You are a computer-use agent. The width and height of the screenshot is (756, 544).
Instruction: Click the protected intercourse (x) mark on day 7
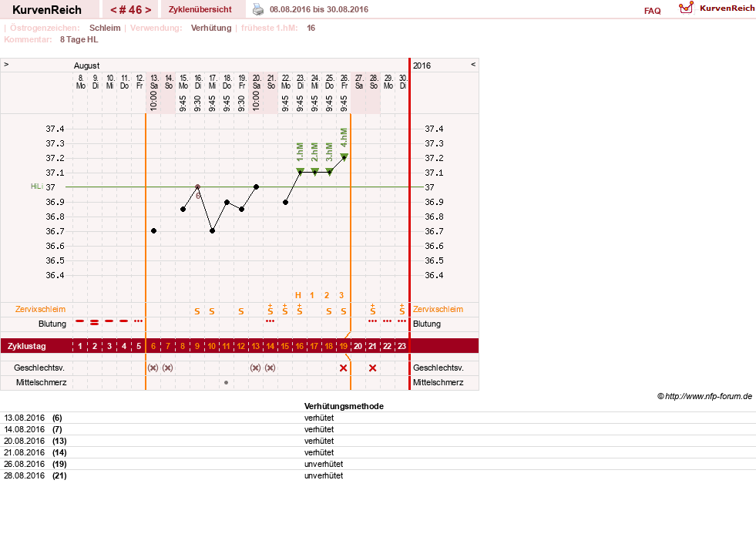pos(167,368)
